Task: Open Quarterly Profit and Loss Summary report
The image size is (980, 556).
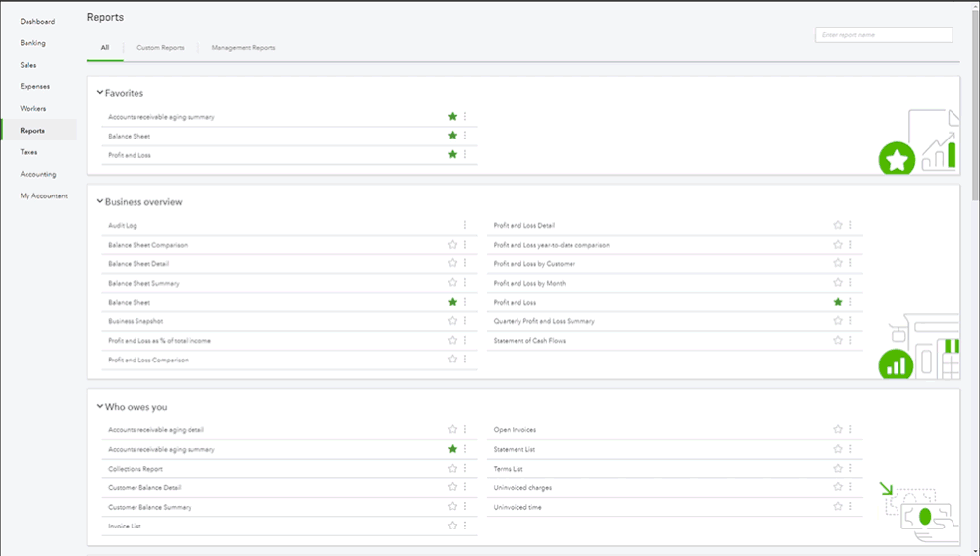Action: [544, 321]
